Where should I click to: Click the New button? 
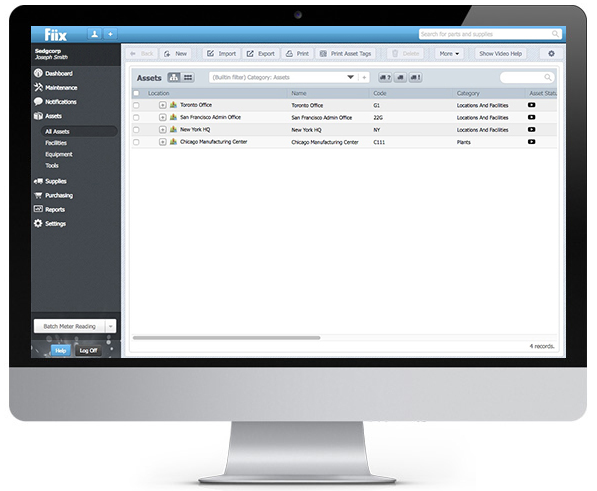coord(176,54)
